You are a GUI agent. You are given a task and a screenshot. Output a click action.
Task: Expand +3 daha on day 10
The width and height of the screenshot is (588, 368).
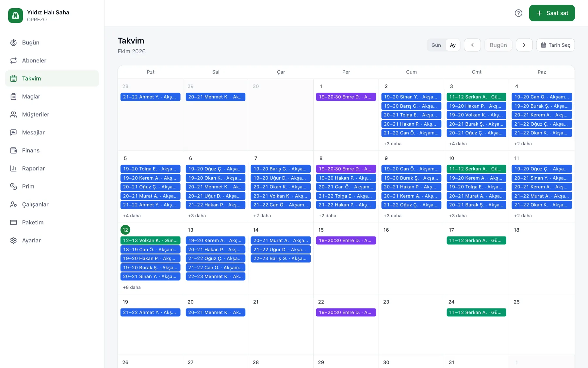[x=458, y=216]
